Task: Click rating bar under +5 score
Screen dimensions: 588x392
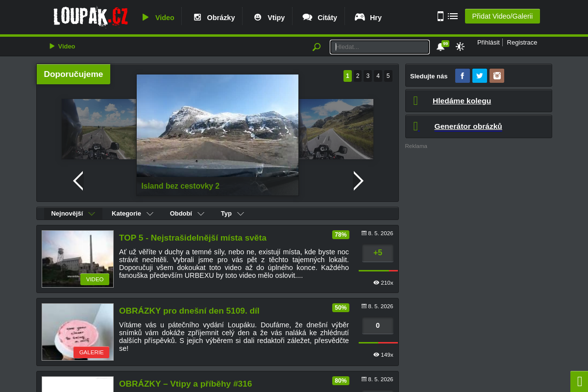Action: (x=378, y=270)
